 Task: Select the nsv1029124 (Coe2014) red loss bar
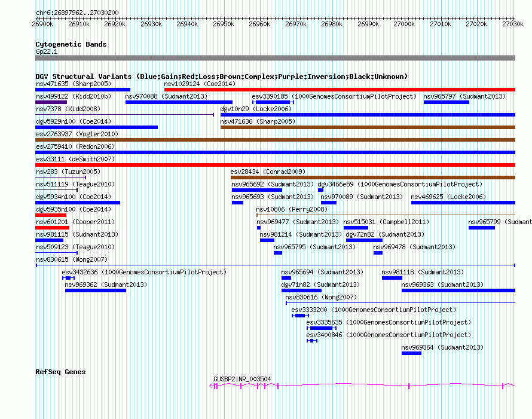click(340, 90)
